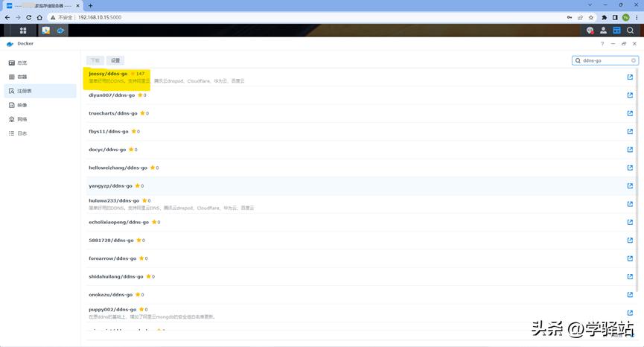
Task: Open the browser share page icon
Action: click(580, 17)
